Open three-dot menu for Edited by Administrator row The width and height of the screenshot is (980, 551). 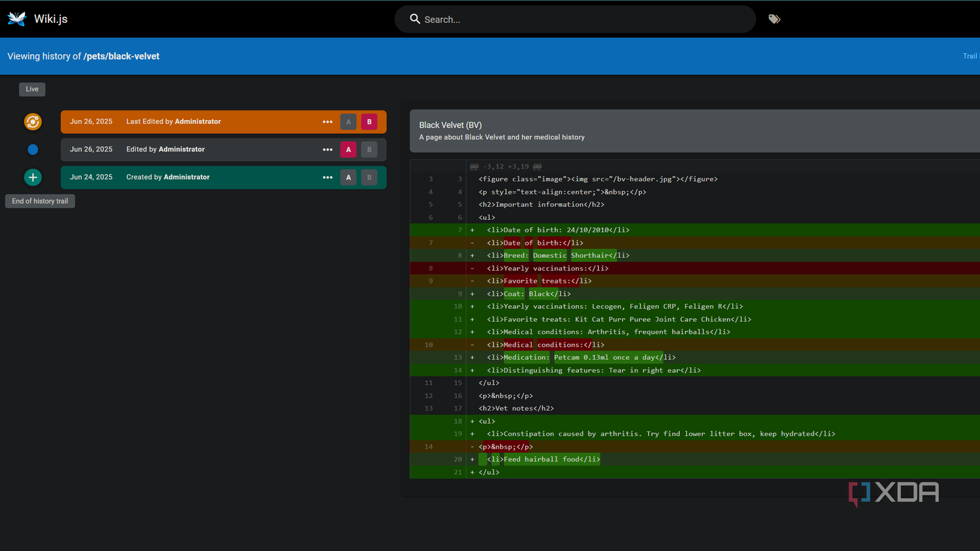click(x=327, y=150)
